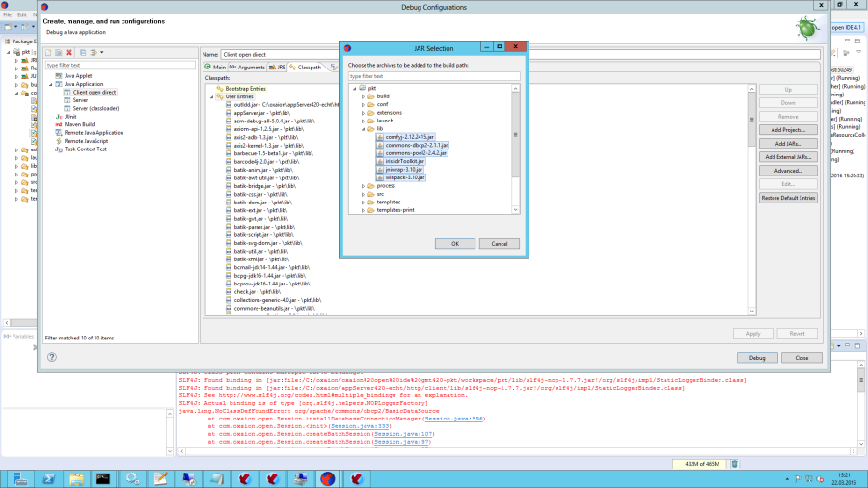Collapse the Java Application node
This screenshot has width=868, height=488.
51,84
